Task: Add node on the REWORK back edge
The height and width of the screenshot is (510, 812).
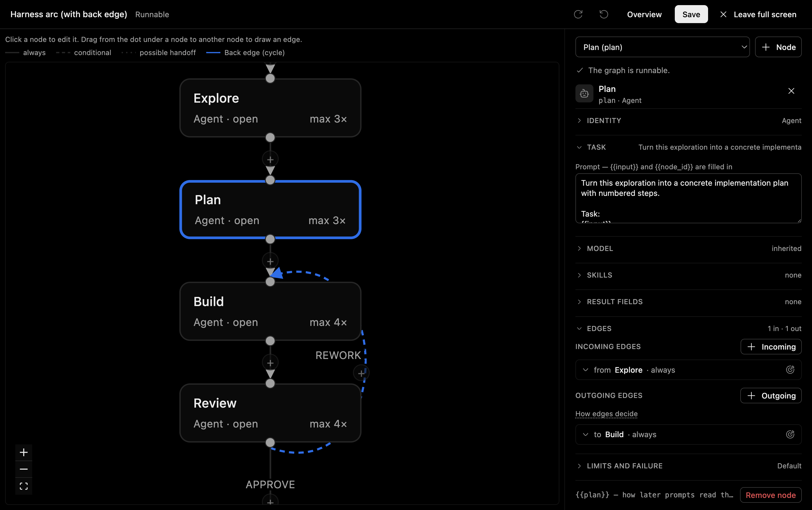Action: [361, 373]
